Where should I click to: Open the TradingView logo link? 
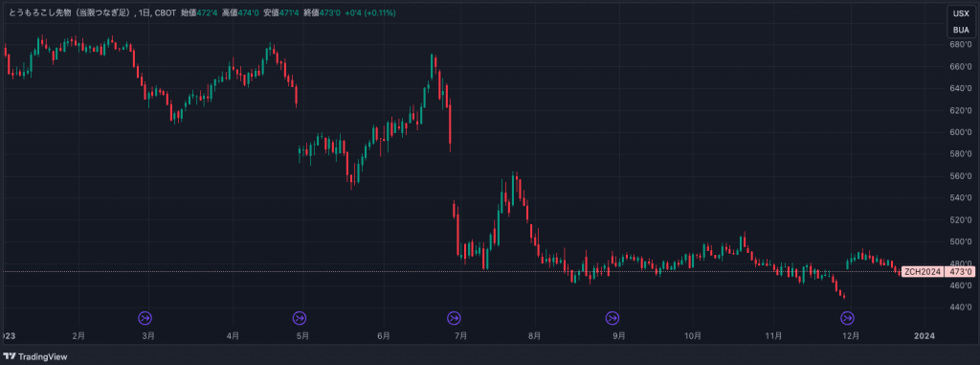[35, 357]
